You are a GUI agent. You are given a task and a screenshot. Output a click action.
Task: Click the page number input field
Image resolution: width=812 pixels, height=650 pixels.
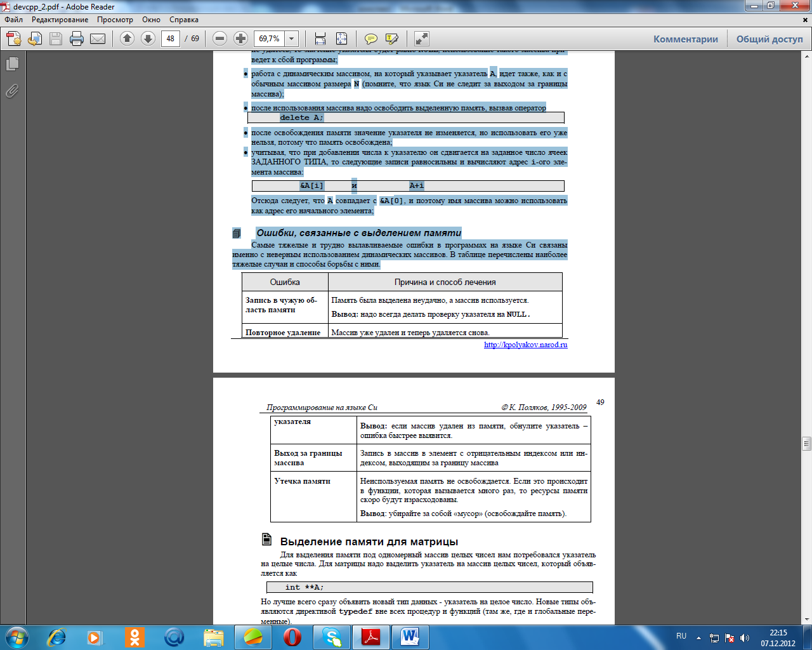(170, 39)
